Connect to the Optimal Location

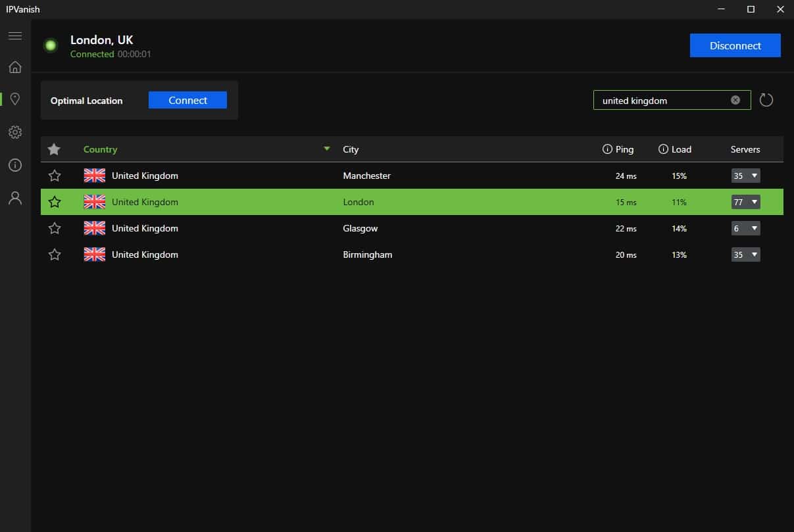187,100
